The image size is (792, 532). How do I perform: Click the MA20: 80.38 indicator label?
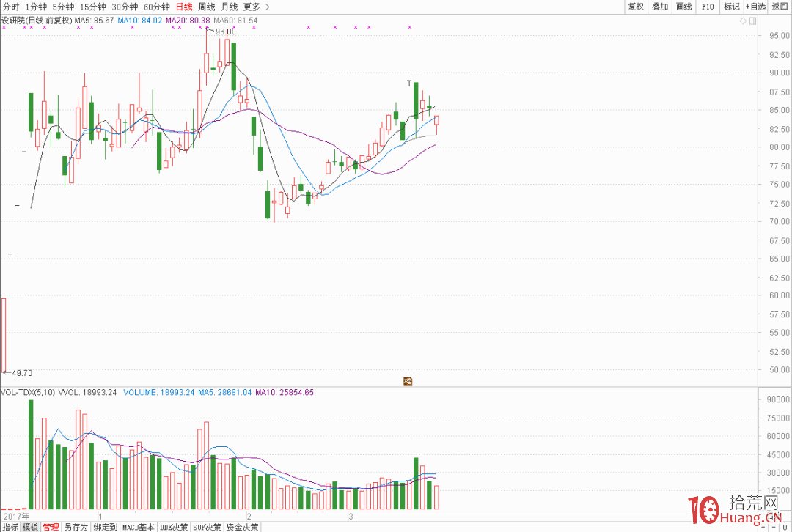[x=188, y=21]
